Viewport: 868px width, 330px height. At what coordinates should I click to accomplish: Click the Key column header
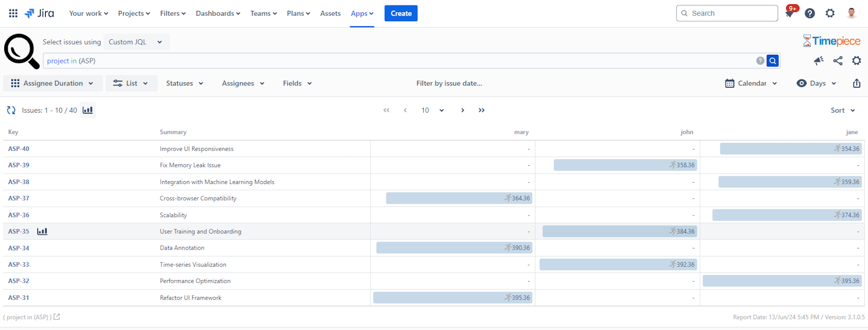pyautogui.click(x=13, y=132)
